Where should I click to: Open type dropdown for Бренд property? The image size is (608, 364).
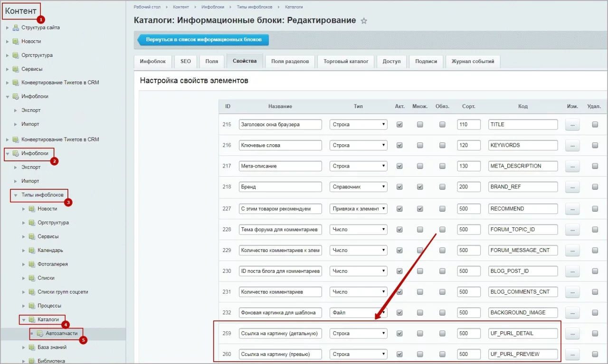pos(358,187)
